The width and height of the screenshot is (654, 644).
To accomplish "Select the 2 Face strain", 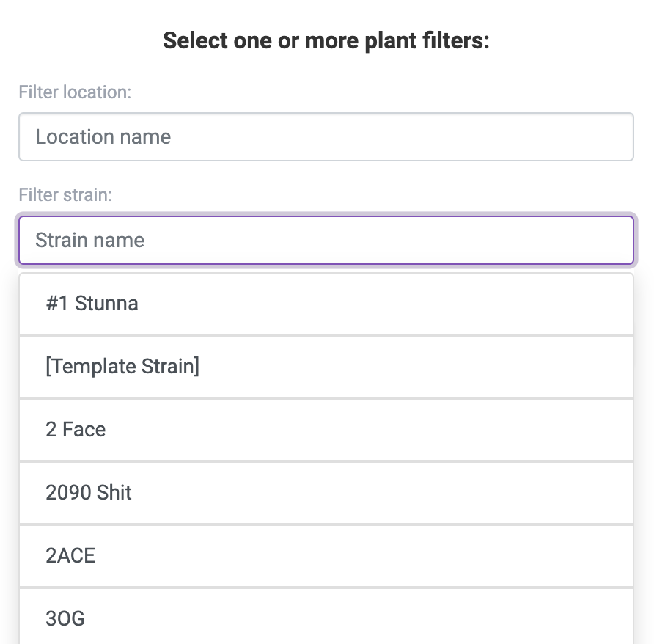I will [326, 430].
